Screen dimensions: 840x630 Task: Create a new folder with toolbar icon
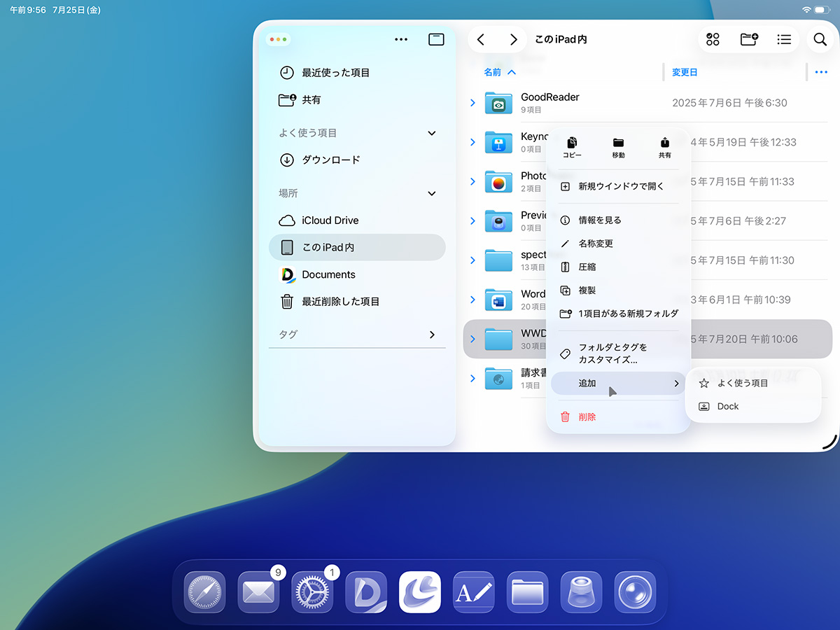coord(749,40)
